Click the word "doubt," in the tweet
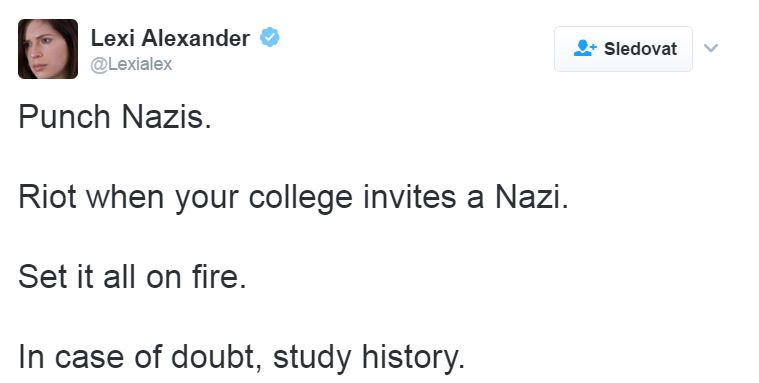The image size is (759, 383). [x=216, y=357]
